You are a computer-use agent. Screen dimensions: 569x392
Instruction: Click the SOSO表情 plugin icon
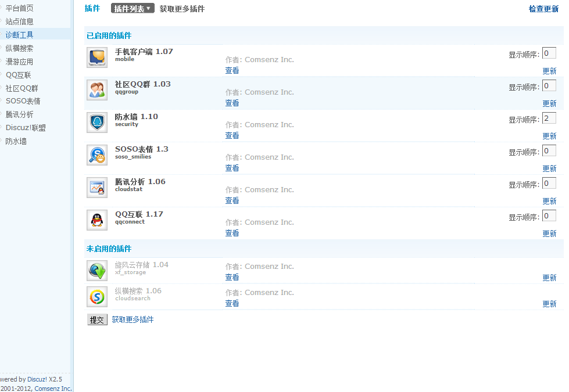(97, 155)
